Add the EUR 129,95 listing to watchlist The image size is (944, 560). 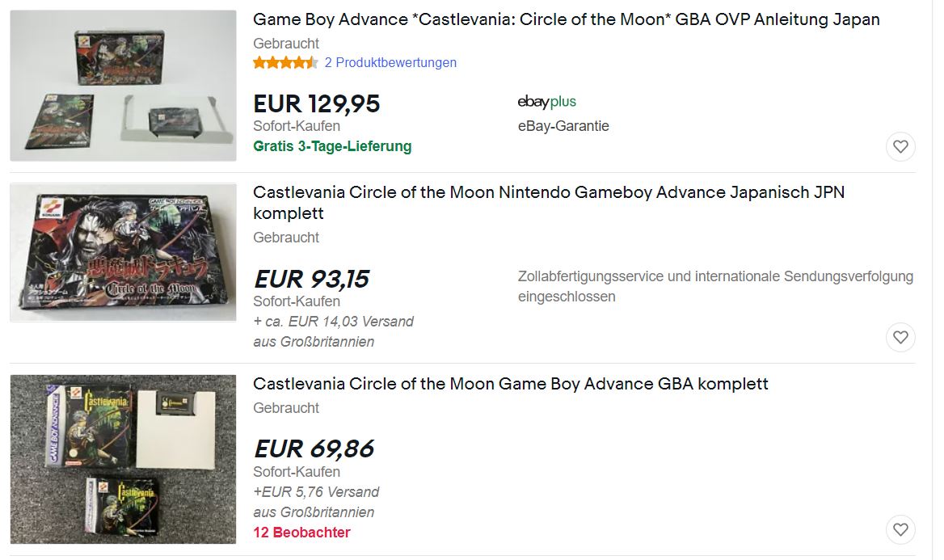click(x=900, y=146)
